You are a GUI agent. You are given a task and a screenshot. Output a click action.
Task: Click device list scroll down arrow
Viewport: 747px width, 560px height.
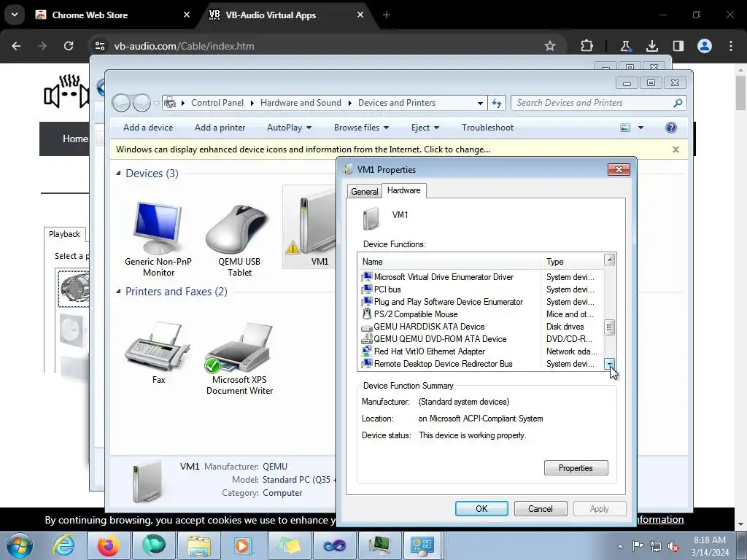[x=609, y=365]
